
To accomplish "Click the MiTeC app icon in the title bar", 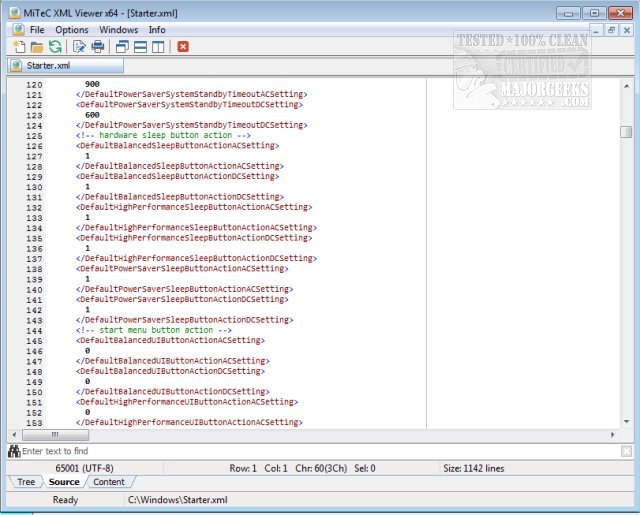I will (x=14, y=13).
